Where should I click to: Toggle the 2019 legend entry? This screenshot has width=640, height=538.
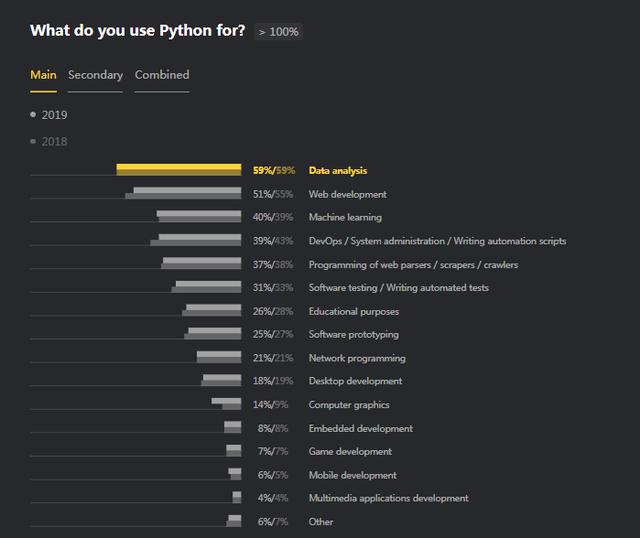tap(49, 115)
